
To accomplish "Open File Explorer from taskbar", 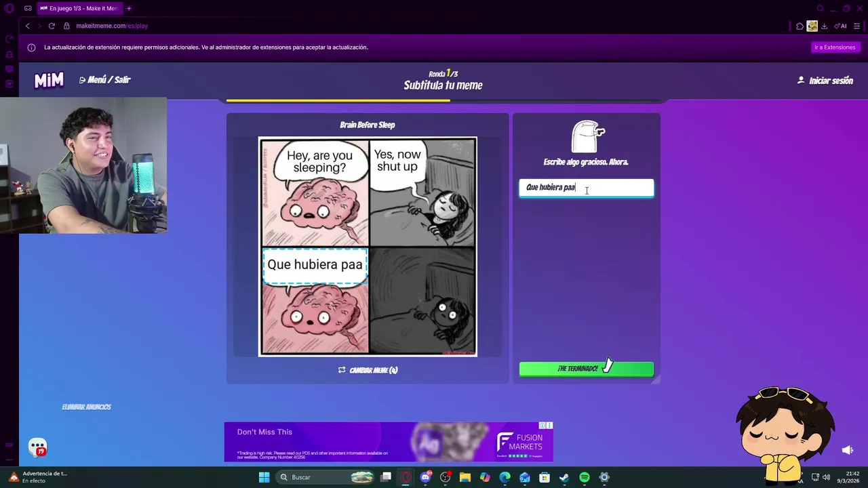I will 465,477.
